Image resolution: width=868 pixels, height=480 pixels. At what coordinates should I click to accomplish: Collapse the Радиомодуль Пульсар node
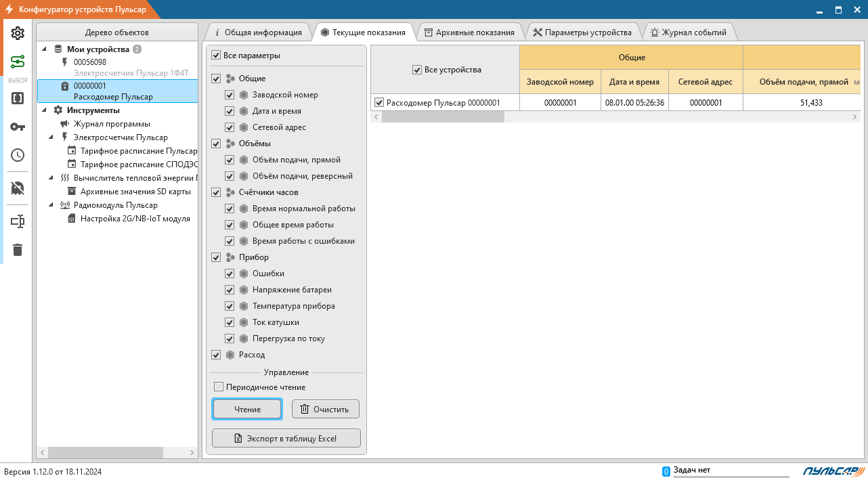pyautogui.click(x=51, y=205)
